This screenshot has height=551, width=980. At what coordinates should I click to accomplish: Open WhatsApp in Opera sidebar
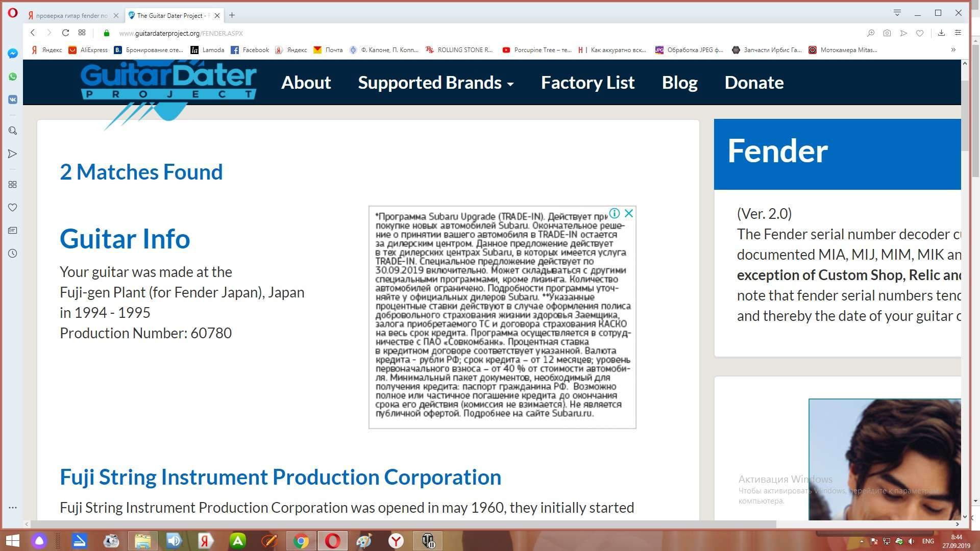[x=13, y=77]
